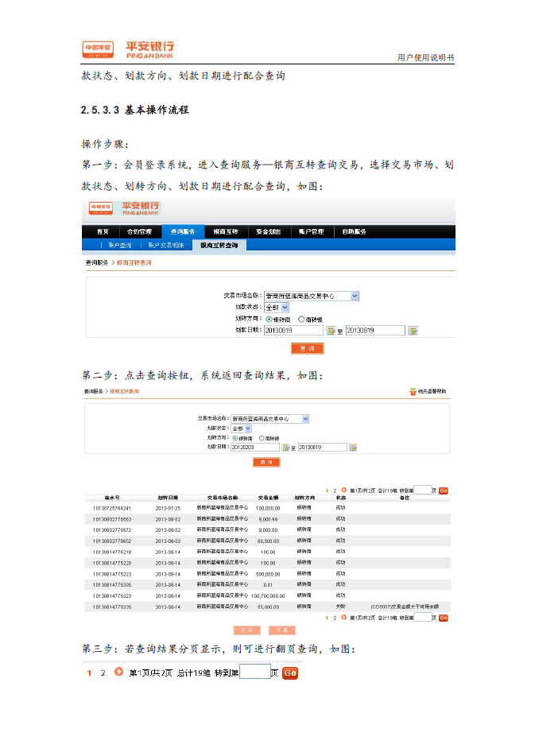
Task: Click next-page arrow directly below the results table
Action: pyautogui.click(x=343, y=617)
